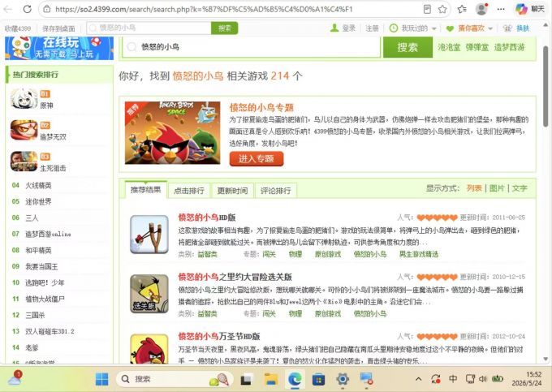
Task: Click the Windows taskbar search box
Action: (x=175, y=379)
